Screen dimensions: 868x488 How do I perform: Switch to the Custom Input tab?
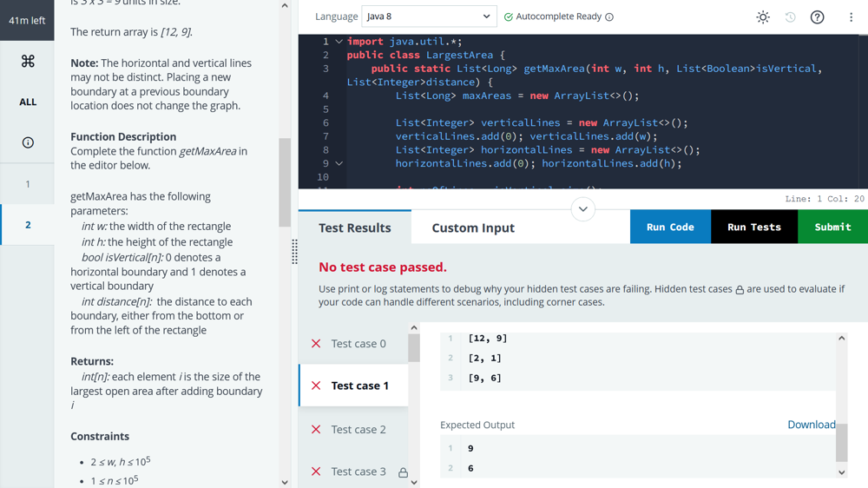point(473,228)
